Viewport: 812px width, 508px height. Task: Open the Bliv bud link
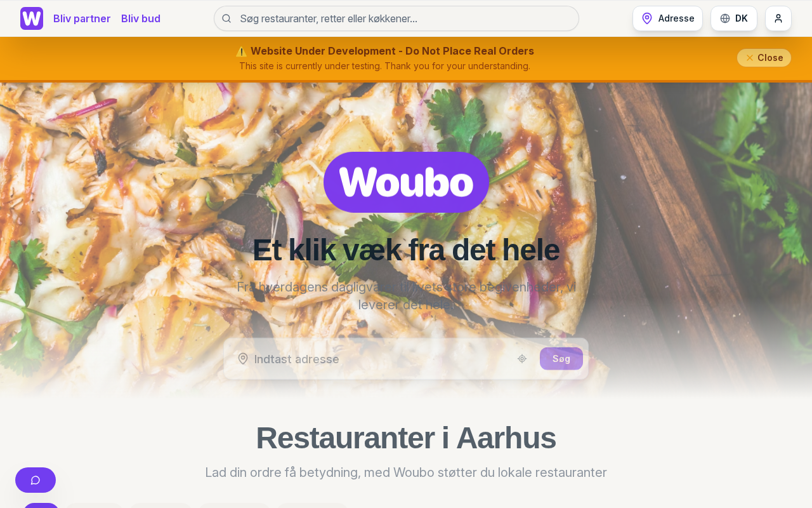point(141,18)
